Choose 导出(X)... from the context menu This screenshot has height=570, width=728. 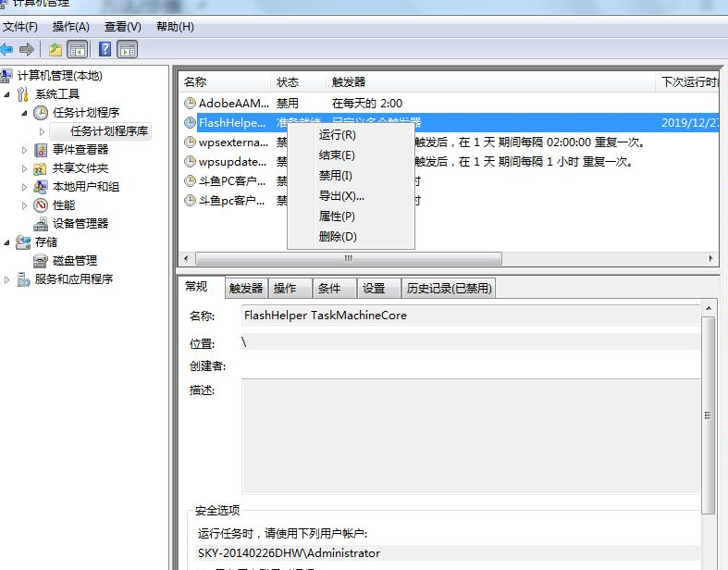pyautogui.click(x=351, y=196)
